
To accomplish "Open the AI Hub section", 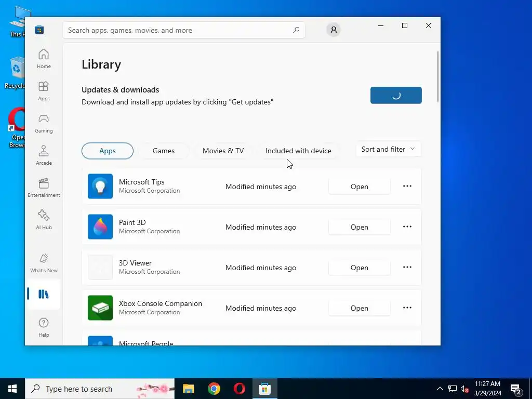I will [44, 220].
